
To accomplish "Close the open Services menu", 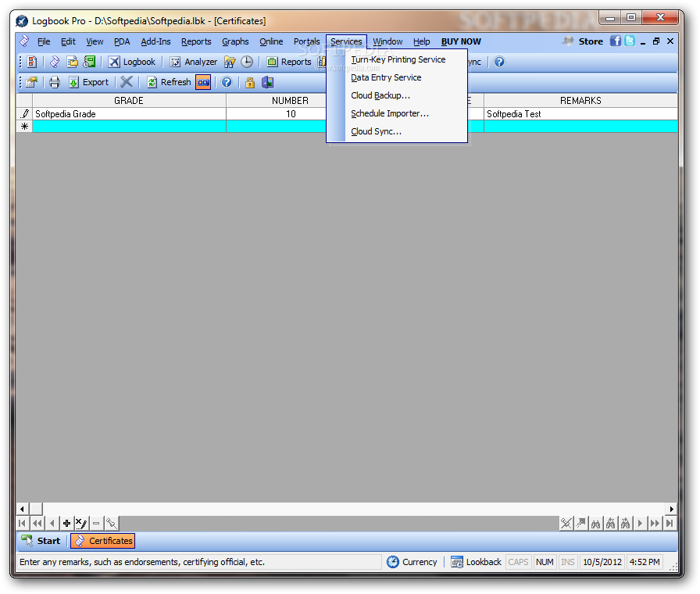I will [x=346, y=41].
